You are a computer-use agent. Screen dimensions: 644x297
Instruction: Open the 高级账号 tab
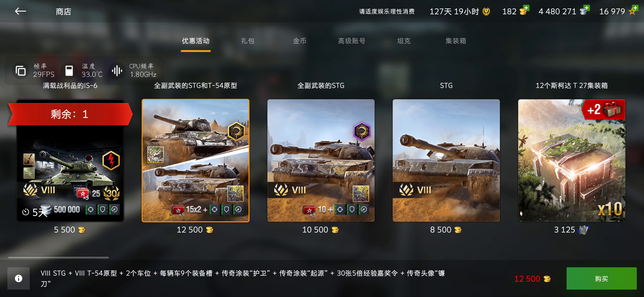352,41
